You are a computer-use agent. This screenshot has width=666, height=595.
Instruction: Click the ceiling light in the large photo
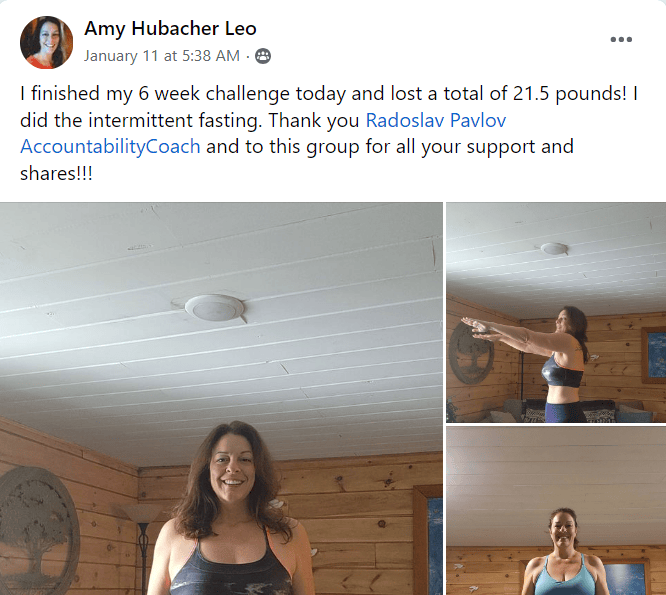214,307
